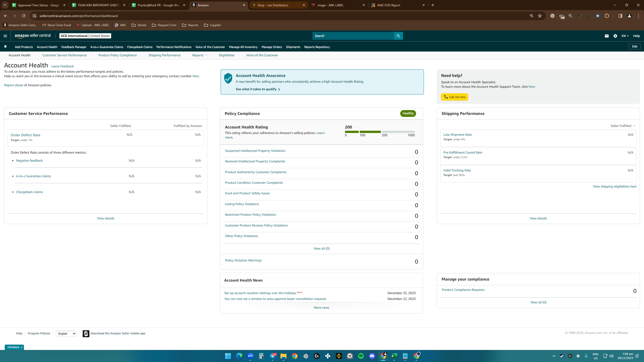The height and width of the screenshot is (362, 644).
Task: Click the extension icon with Off badge
Action: 562,16
